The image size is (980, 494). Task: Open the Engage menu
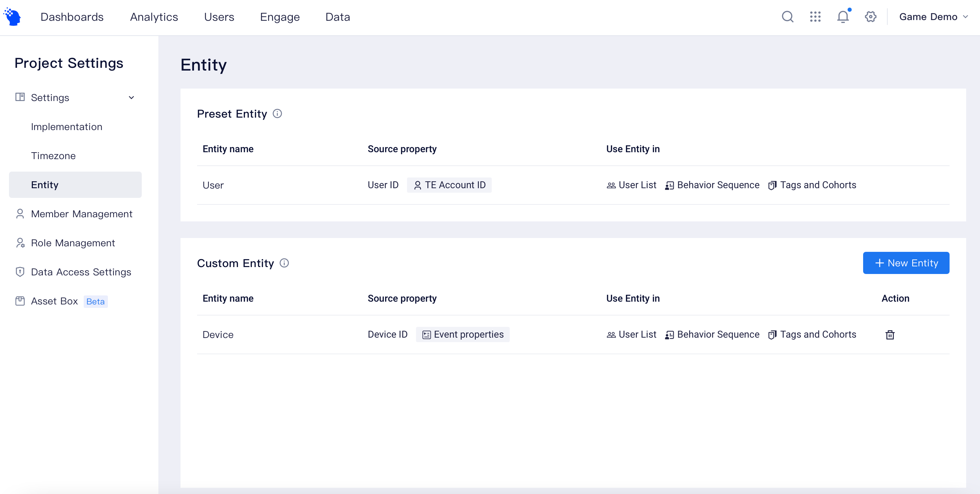tap(280, 17)
